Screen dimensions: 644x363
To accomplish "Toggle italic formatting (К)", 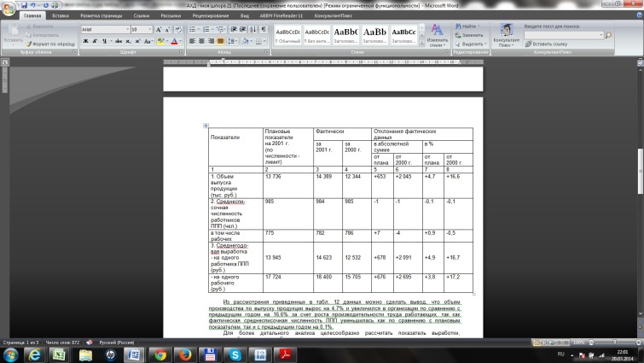I will (95, 41).
